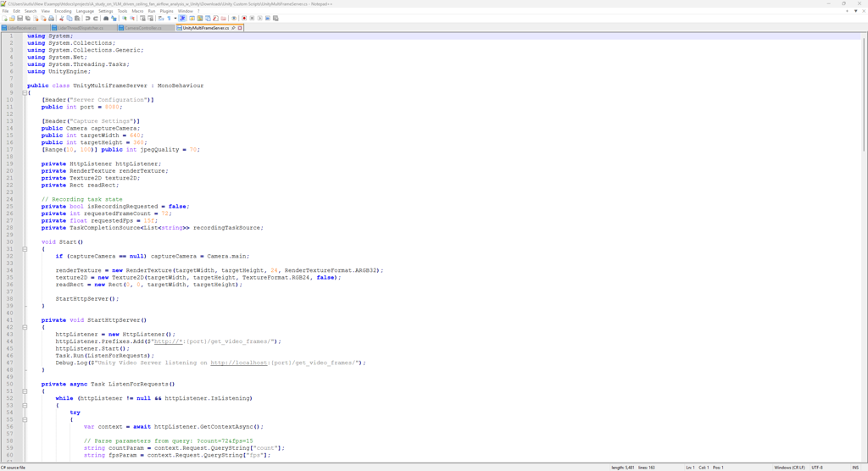Collapse class fold marker at line 9
The width and height of the screenshot is (868, 471).
click(25, 93)
